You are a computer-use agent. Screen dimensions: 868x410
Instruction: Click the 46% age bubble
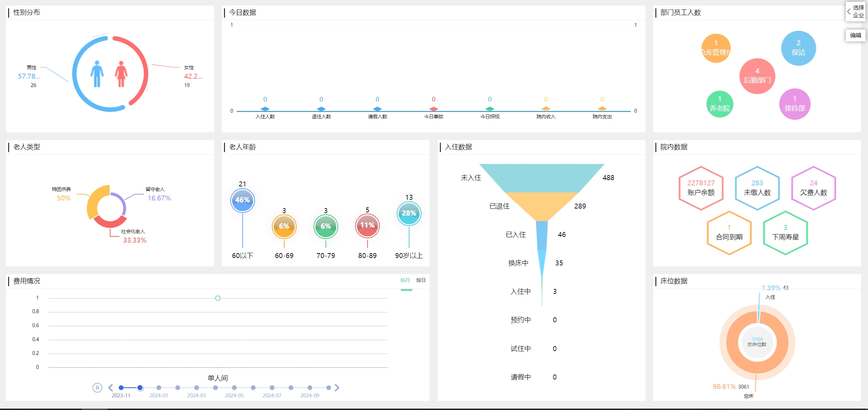coord(242,200)
